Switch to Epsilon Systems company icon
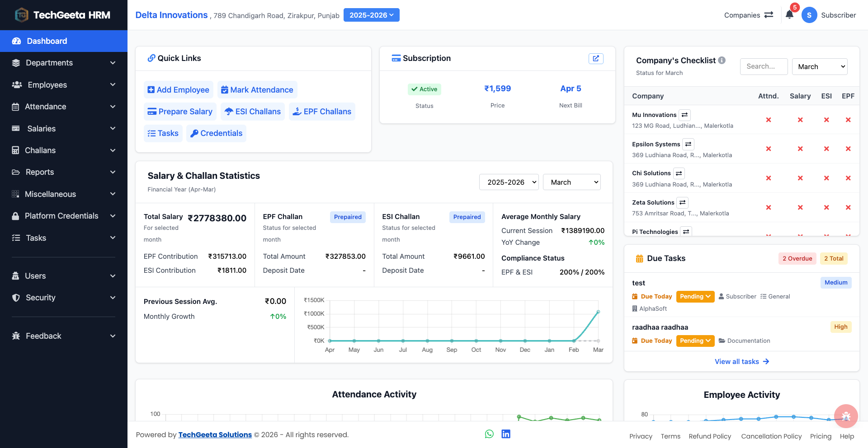The width and height of the screenshot is (868, 448). click(x=688, y=144)
